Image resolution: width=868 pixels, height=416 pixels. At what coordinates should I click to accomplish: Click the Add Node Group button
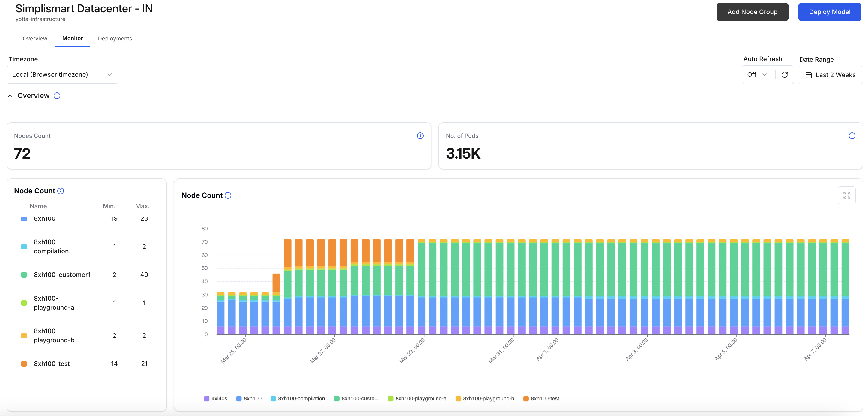pyautogui.click(x=752, y=12)
